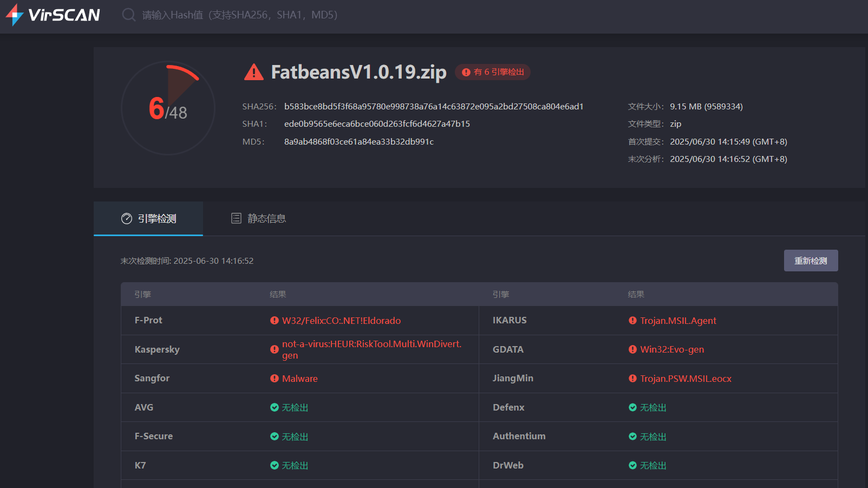Click the Kaspersky engine name
This screenshot has width=868, height=488.
[157, 349]
